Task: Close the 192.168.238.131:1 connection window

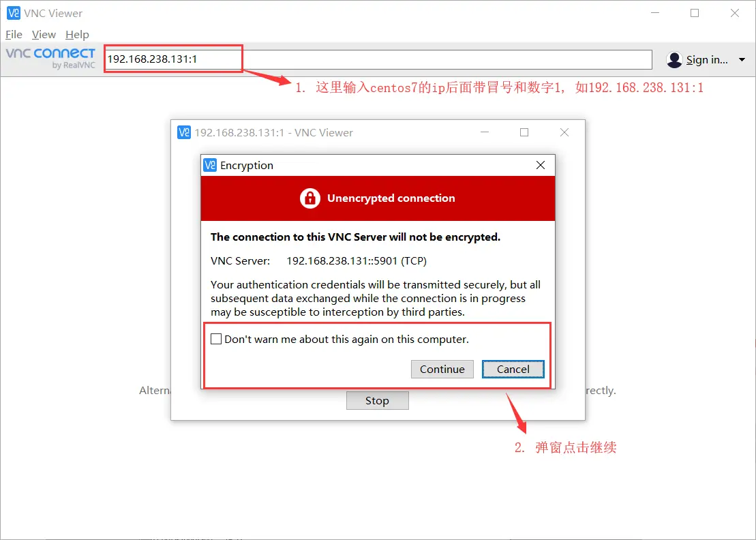Action: [x=564, y=132]
